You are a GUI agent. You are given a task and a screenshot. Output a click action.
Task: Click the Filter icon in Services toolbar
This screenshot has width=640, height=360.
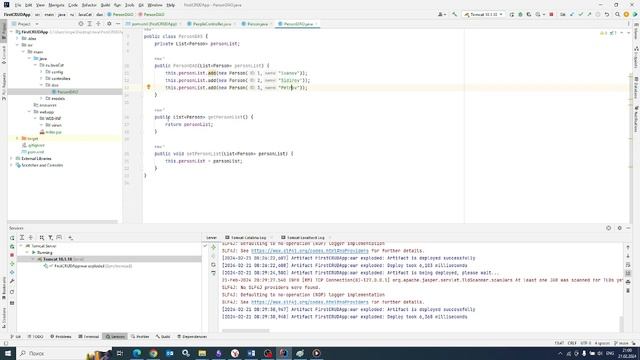51,238
